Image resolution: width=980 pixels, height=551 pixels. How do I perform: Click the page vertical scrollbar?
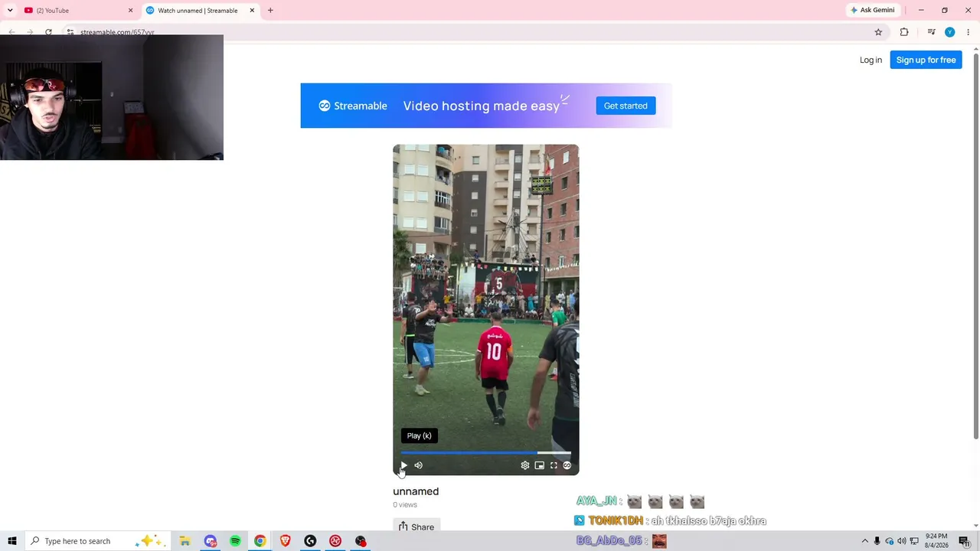975,248
